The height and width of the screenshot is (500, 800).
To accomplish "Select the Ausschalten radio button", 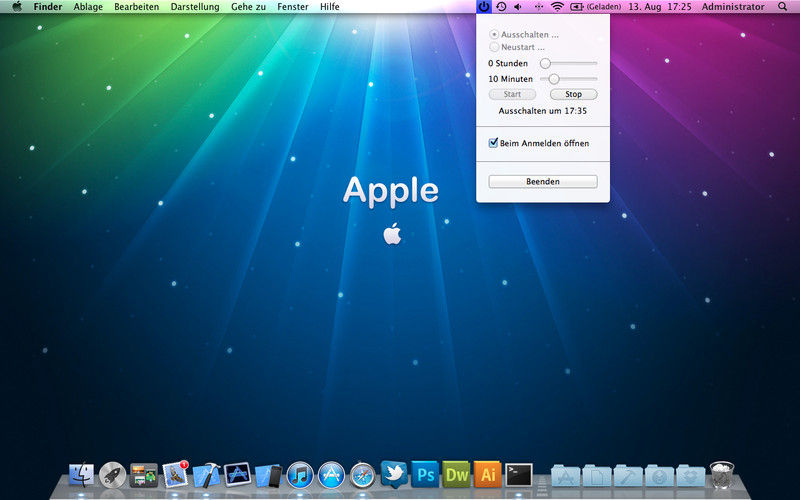I will coord(494,35).
